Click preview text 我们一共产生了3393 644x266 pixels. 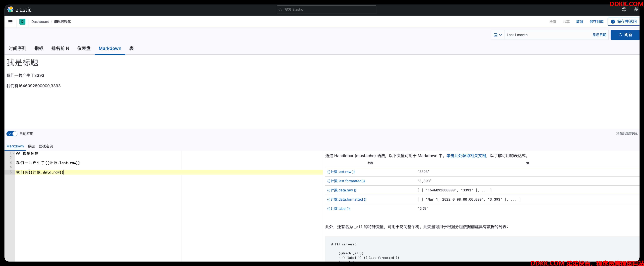tap(25, 76)
